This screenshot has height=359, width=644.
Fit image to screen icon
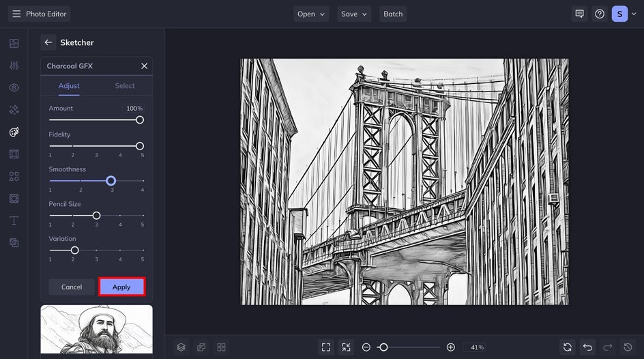[x=326, y=347]
